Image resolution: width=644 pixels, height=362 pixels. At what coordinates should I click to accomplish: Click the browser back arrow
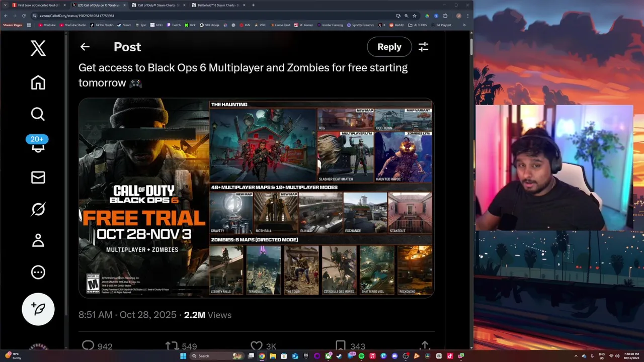click(x=6, y=16)
